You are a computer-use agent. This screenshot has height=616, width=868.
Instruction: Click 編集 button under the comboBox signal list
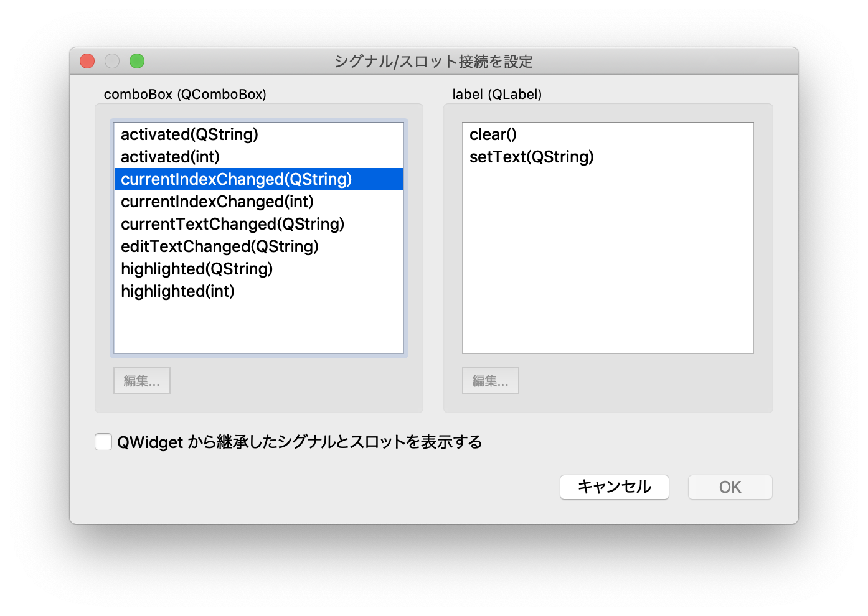pyautogui.click(x=141, y=381)
